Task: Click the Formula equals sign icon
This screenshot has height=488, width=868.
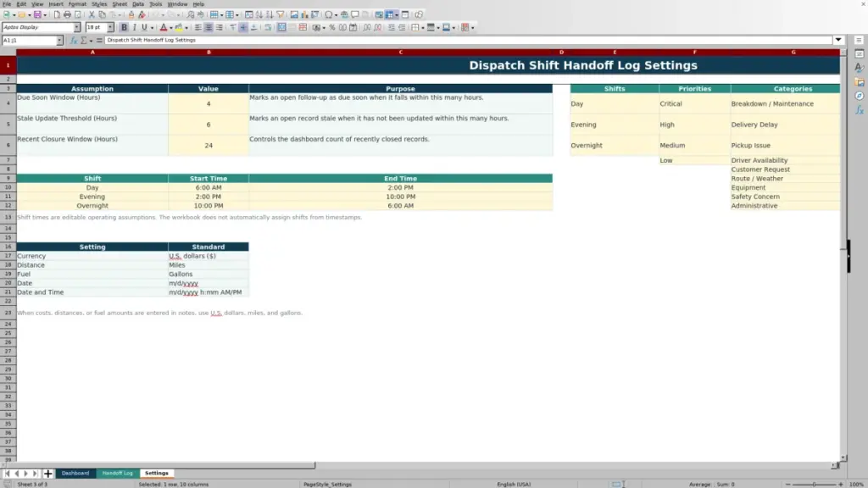Action: click(100, 41)
